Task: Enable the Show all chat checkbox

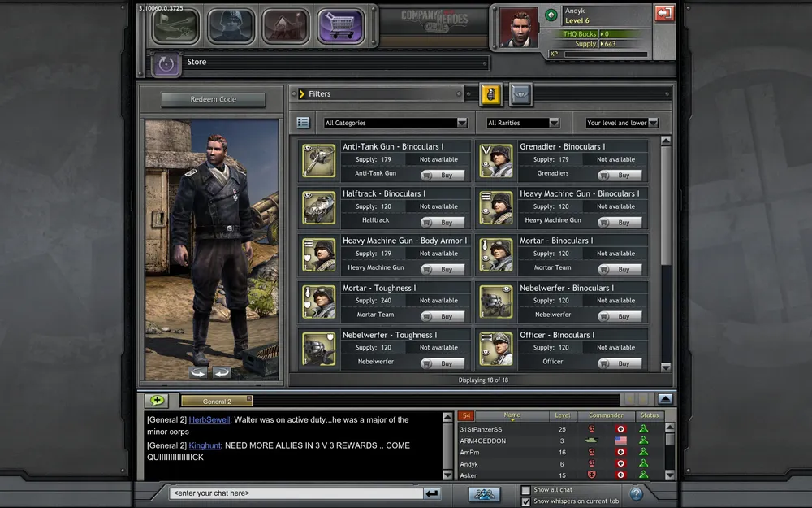Action: point(525,490)
